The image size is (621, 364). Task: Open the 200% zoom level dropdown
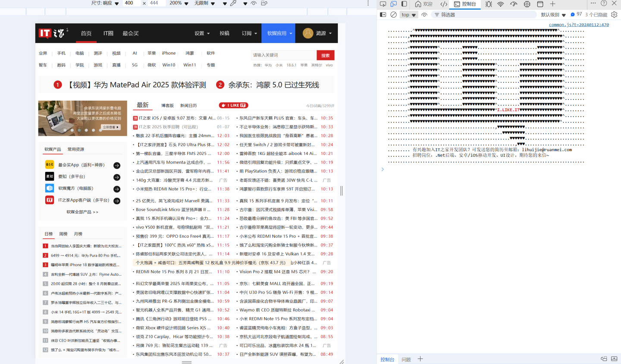(179, 3)
